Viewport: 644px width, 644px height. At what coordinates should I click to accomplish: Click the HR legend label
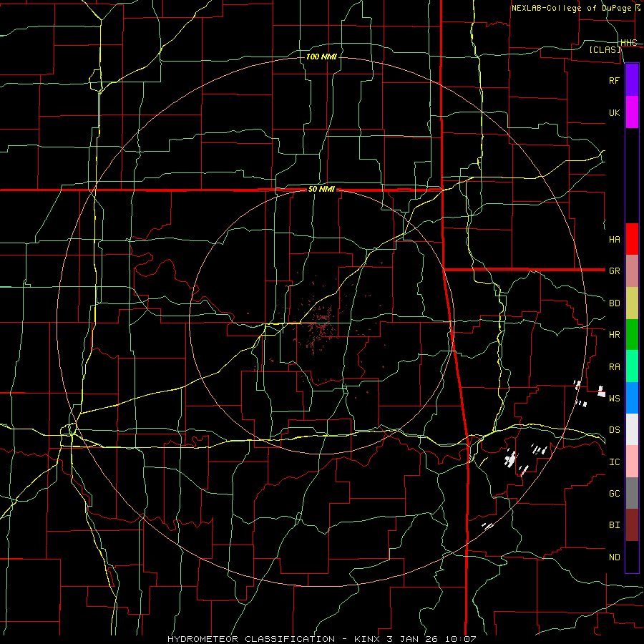click(614, 335)
